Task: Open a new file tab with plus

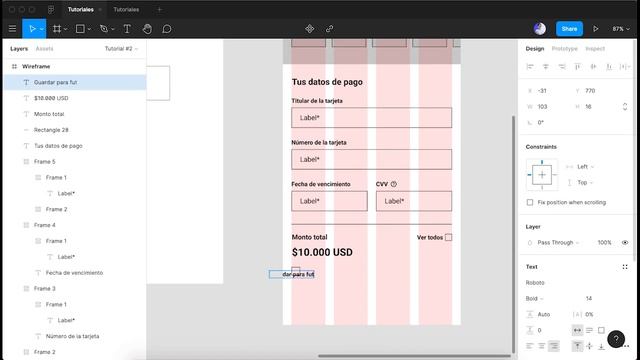Action: (x=160, y=9)
